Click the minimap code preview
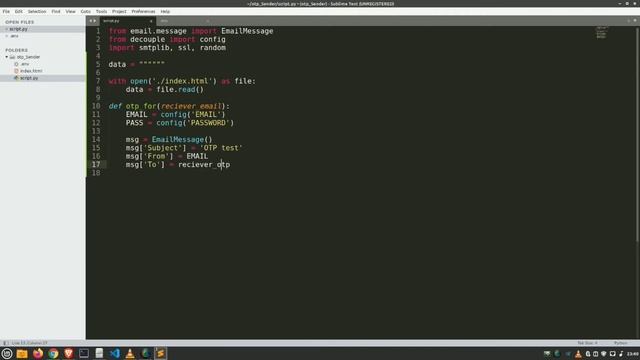Screen dimensions: 640x360 [x=601, y=33]
